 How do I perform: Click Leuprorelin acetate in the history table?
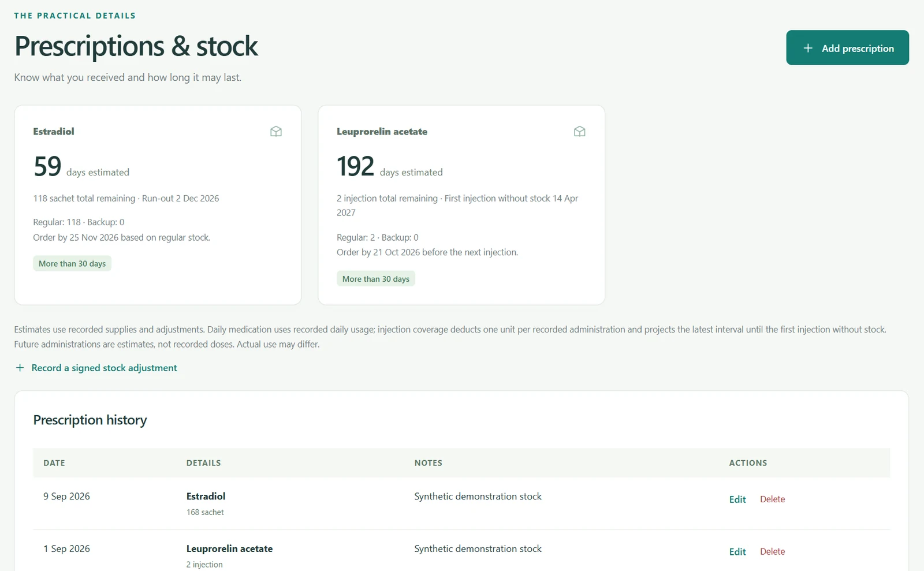pyautogui.click(x=229, y=549)
